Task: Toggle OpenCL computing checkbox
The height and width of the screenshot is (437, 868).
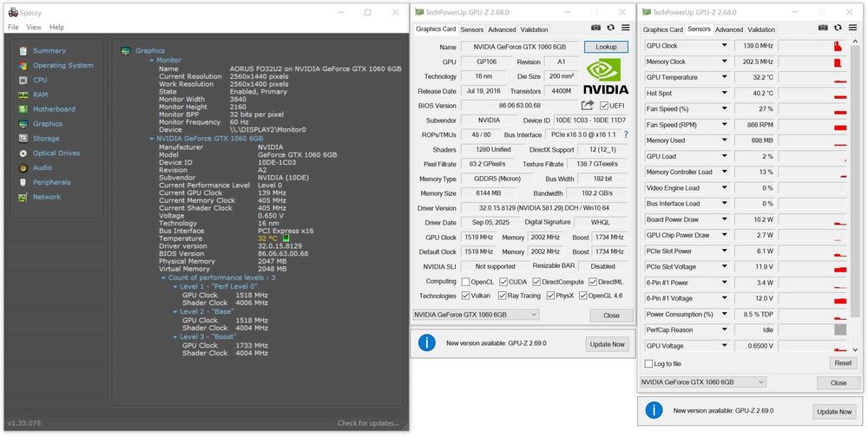Action: (x=465, y=282)
